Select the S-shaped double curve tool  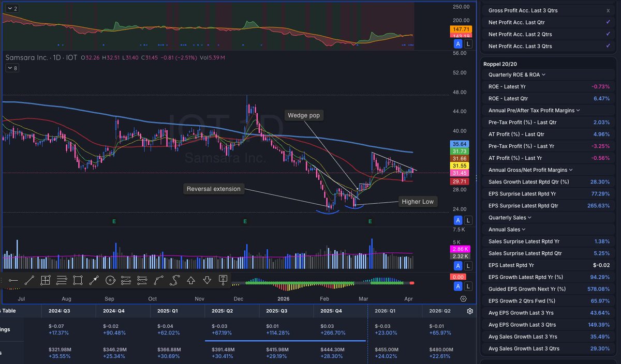(175, 280)
